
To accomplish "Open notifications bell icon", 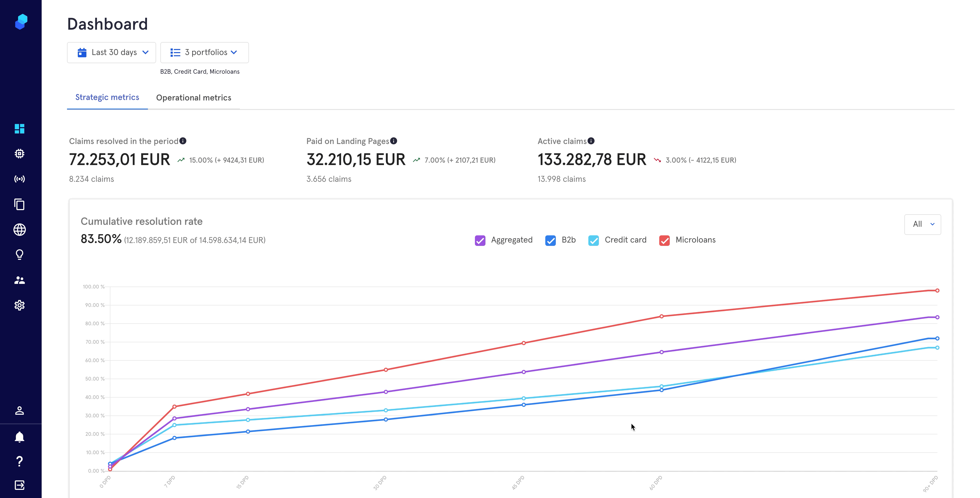I will pos(19,437).
